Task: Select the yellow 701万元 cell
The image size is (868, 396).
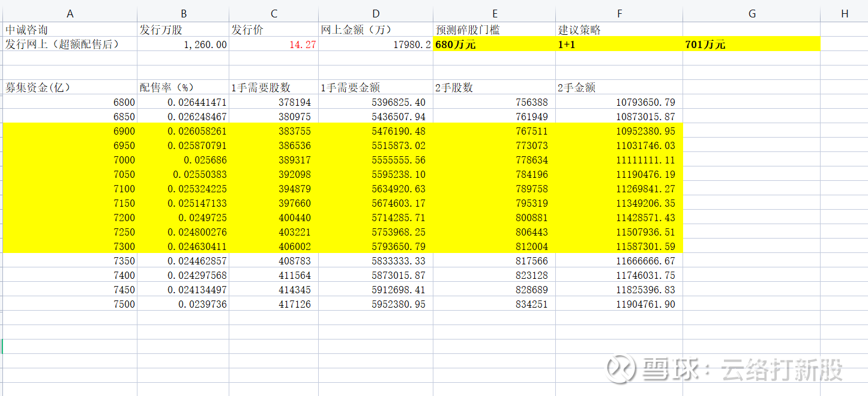Action: [752, 44]
